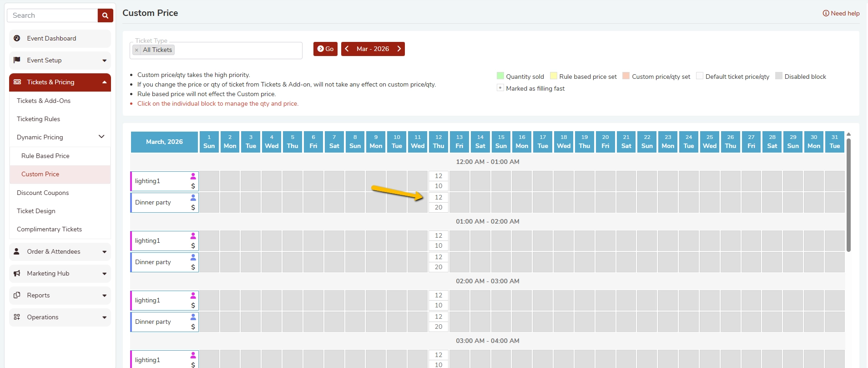Open the Ticket Type selection box

click(216, 50)
